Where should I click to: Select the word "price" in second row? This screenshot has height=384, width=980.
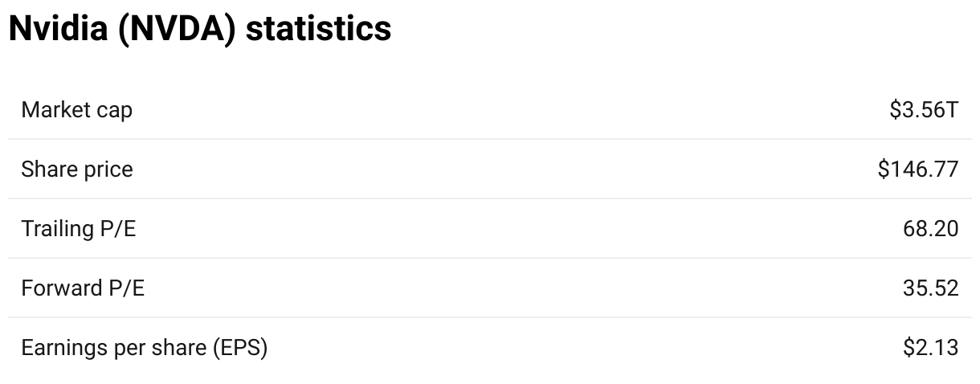[x=106, y=172]
